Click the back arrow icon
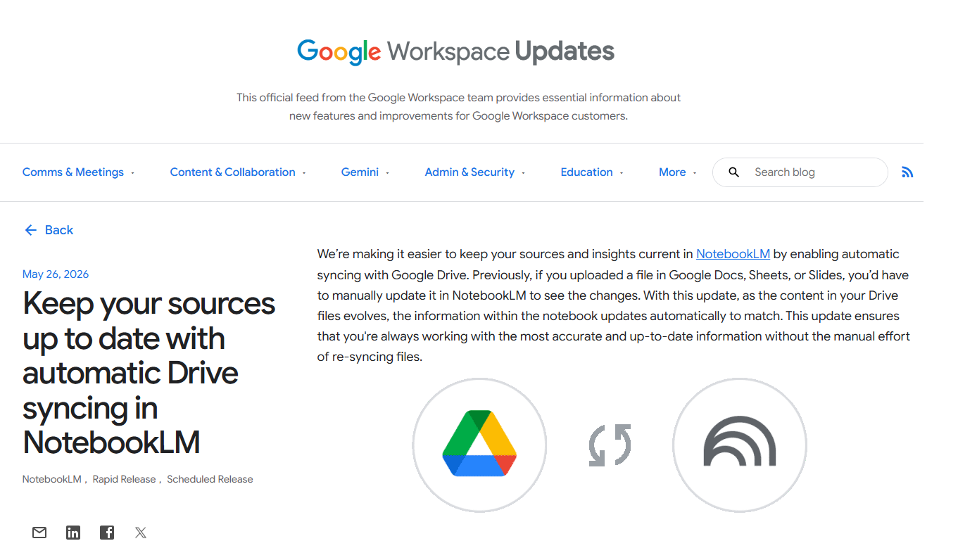Screen dimensions: 958x560 [x=30, y=230]
